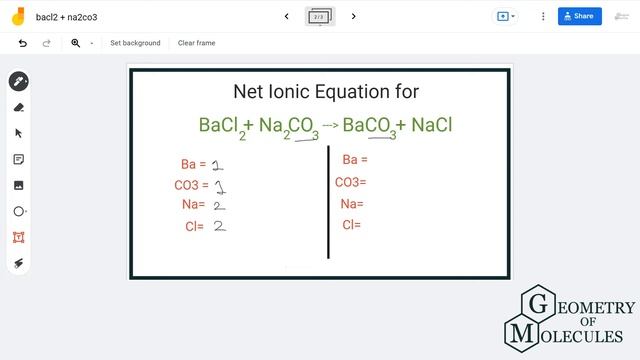Screen dimensions: 640x360
Task: Open the more options menu
Action: [543, 16]
